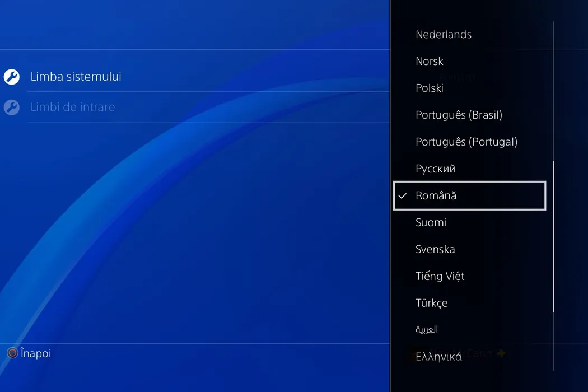Click the dimmed wrench icon beside Limbi de intrare
This screenshot has height=392, width=588.
click(12, 107)
